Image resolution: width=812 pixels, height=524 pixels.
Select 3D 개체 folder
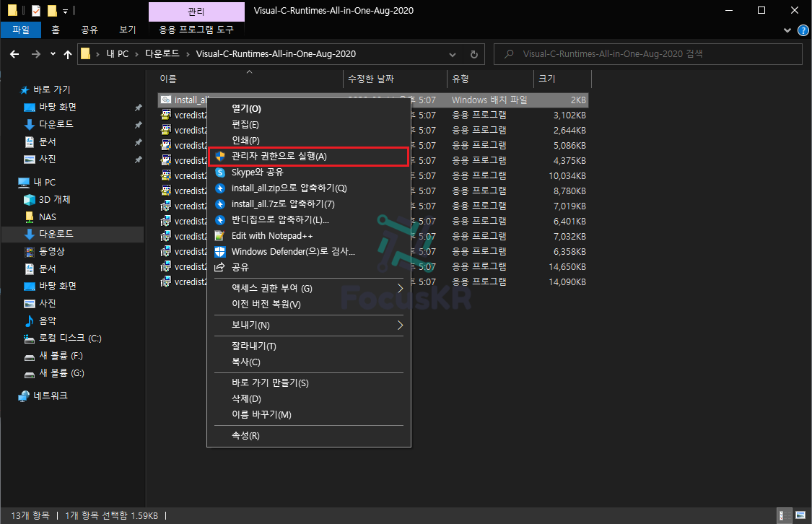tap(54, 200)
